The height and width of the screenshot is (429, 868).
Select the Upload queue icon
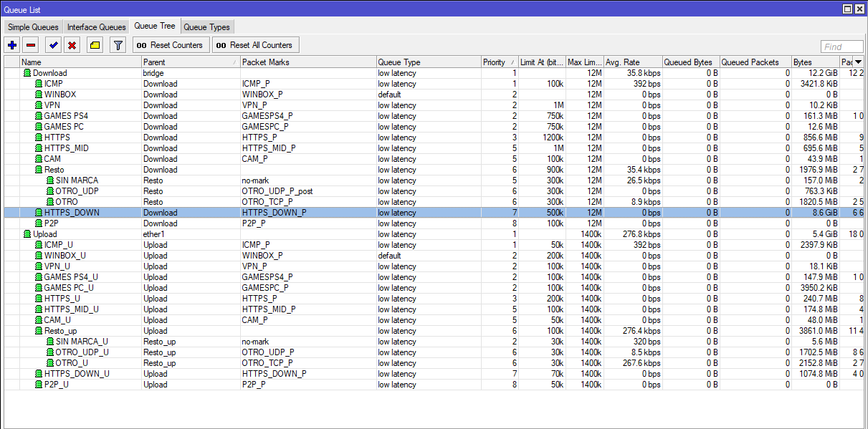(27, 234)
